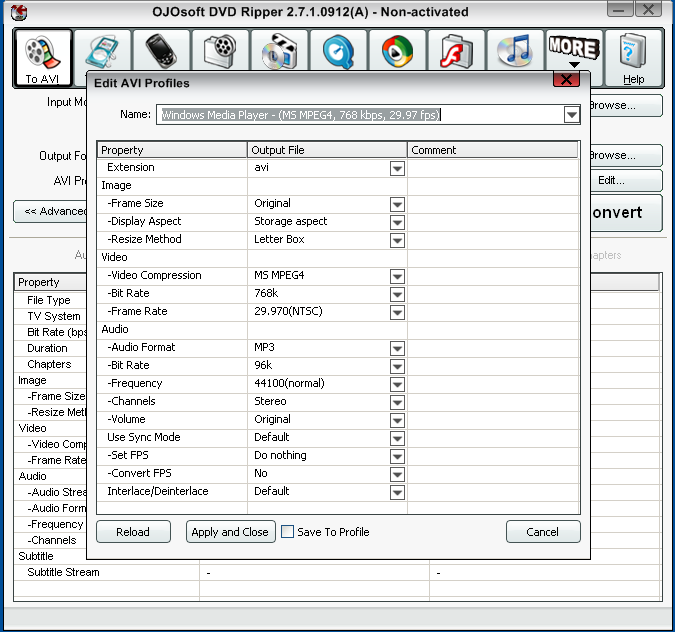Open the video Bit Rate 768k dropdown

397,294
